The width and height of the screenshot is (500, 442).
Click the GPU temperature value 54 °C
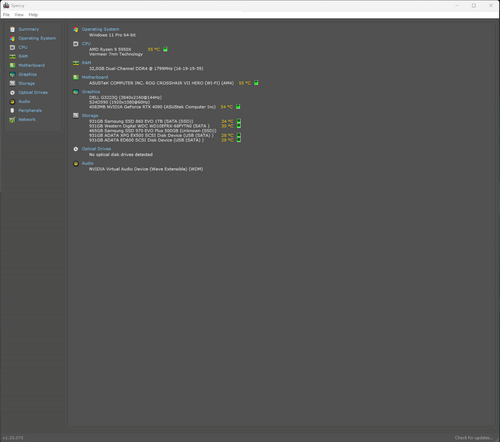point(227,107)
